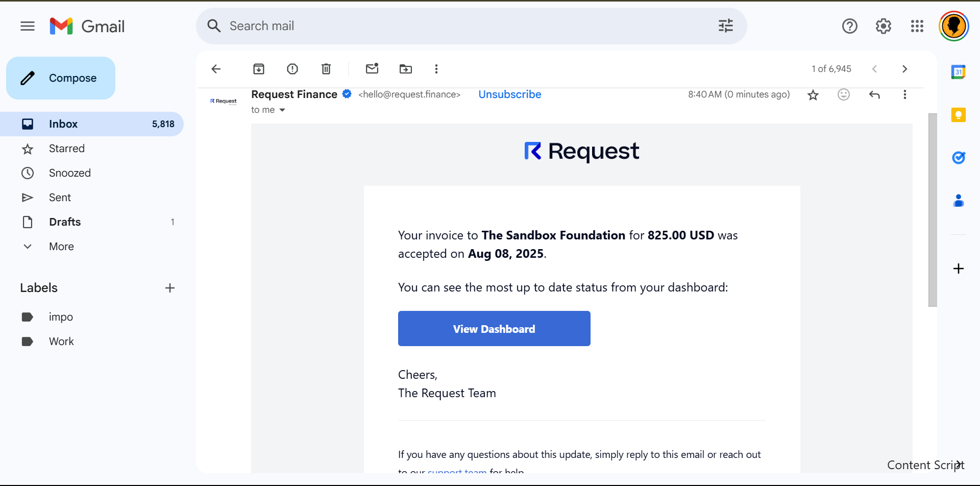Show search options filter
Screen dimensions: 980x486
click(725, 26)
